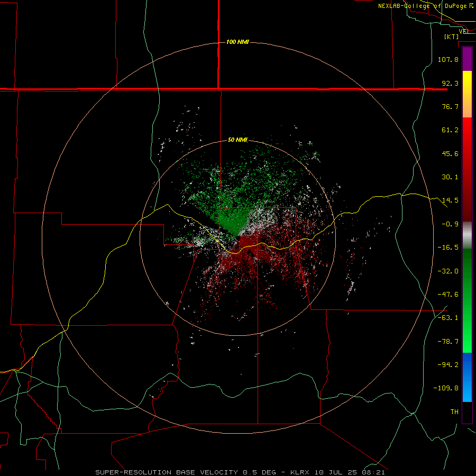Click the Super-Resolution Base Velocity caption
Image resolution: width=476 pixels, height=476 pixels.
[240, 472]
